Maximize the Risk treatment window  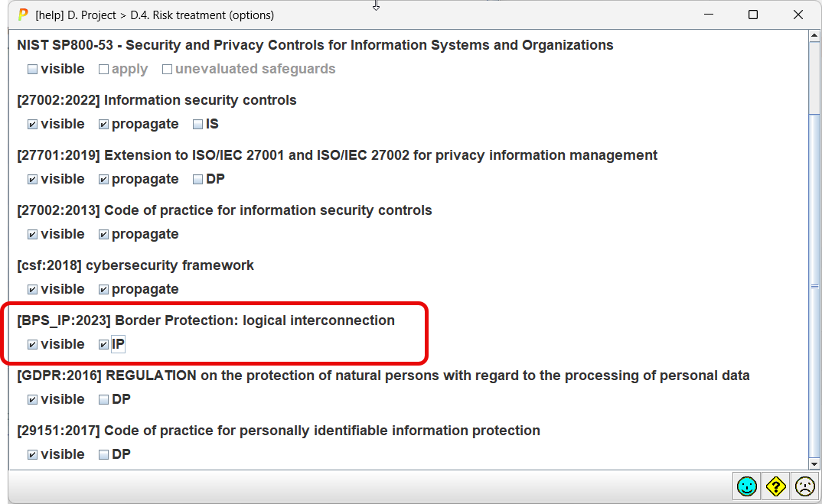(753, 15)
